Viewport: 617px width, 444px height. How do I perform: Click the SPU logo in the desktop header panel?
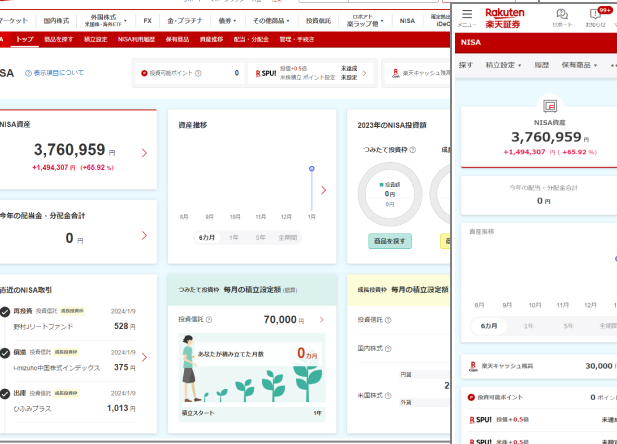pos(266,73)
